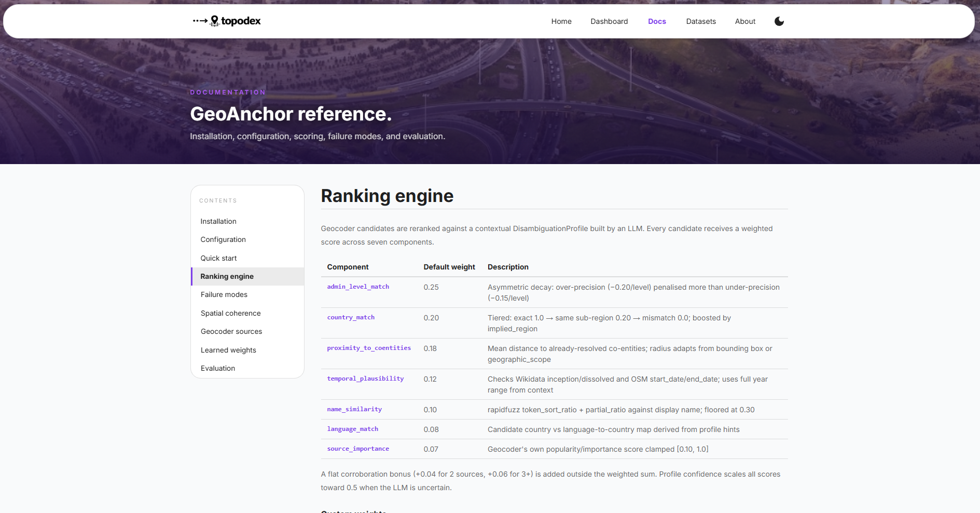
Task: Click the Candidate country vs language description
Action: click(x=613, y=429)
